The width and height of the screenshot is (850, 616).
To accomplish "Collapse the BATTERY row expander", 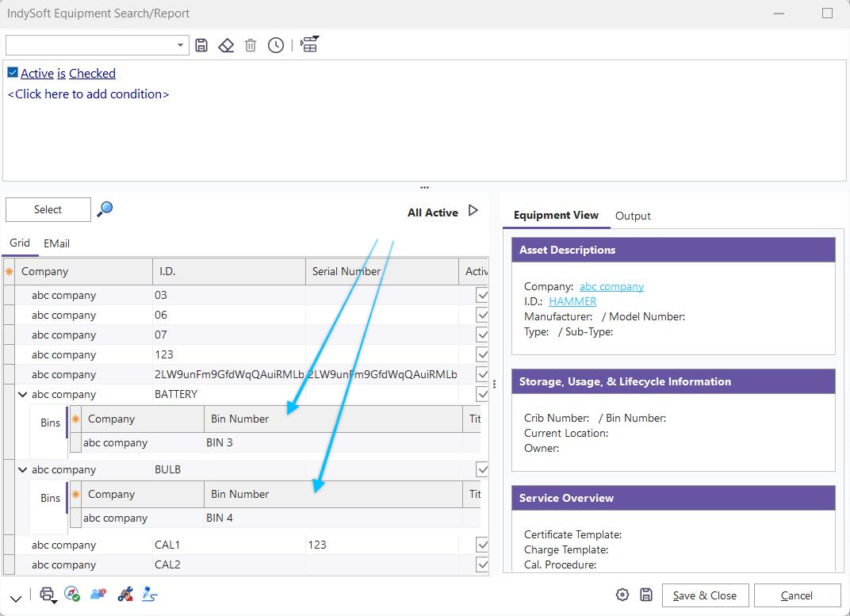I will tap(22, 394).
